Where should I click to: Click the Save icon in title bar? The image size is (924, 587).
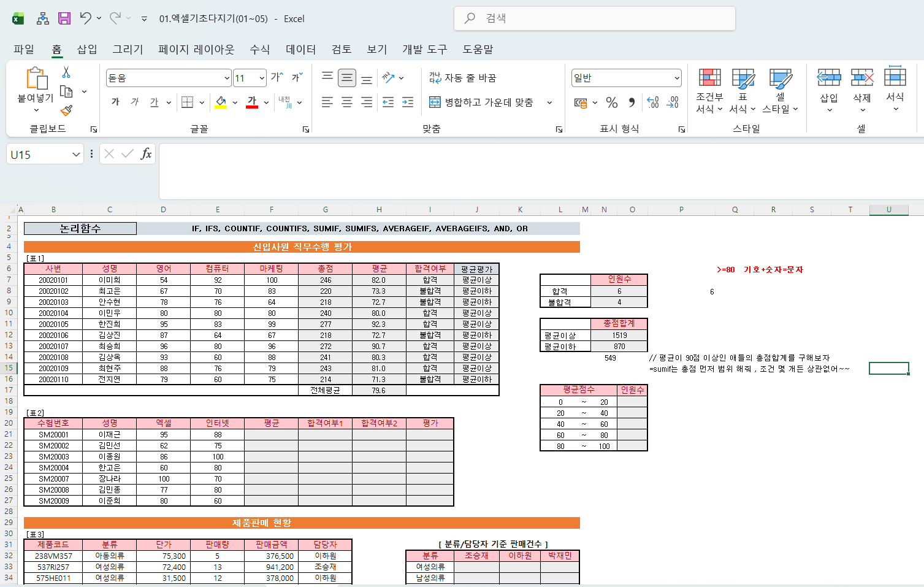point(64,18)
